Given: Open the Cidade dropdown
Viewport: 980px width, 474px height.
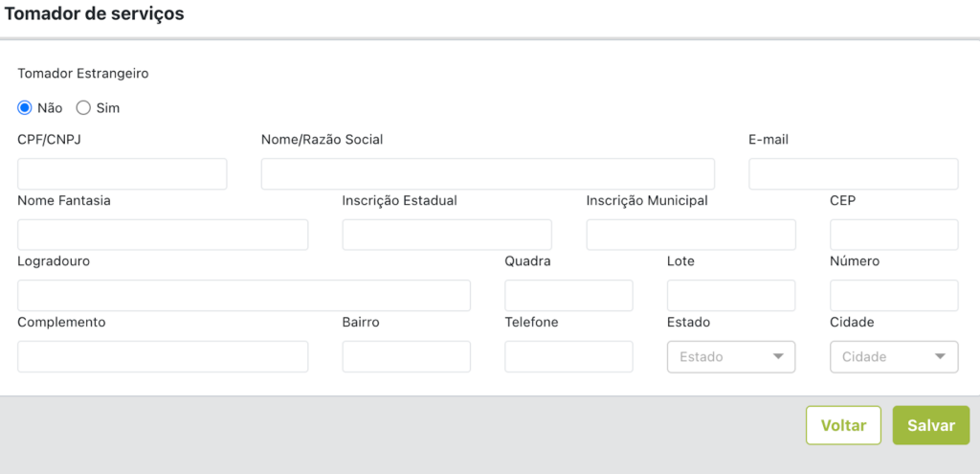Looking at the screenshot, I should coord(894,357).
